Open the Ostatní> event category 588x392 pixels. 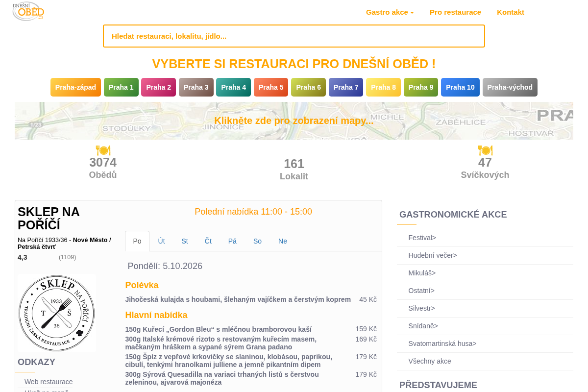pos(421,291)
